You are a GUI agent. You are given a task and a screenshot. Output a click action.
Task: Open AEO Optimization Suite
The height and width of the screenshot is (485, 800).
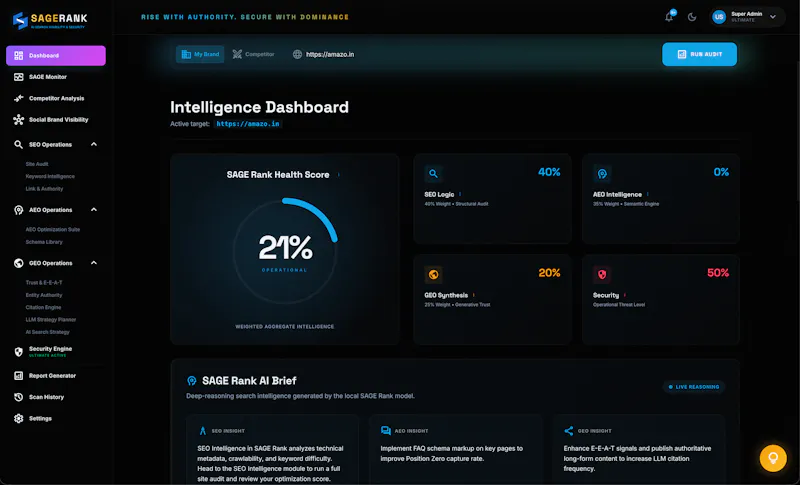click(x=53, y=229)
